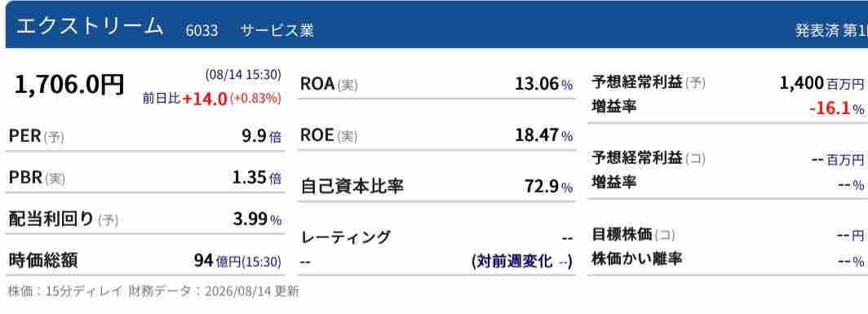
Task: Click the 自己資本比率 label
Action: 352,187
